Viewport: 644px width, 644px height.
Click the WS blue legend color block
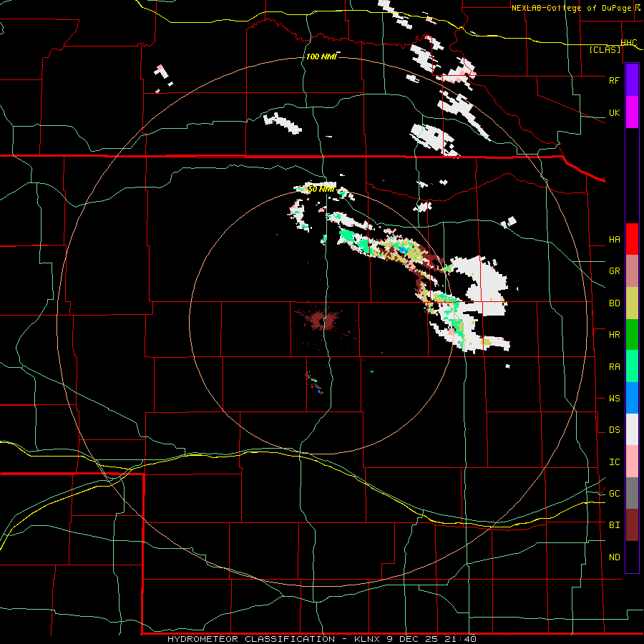tap(632, 398)
